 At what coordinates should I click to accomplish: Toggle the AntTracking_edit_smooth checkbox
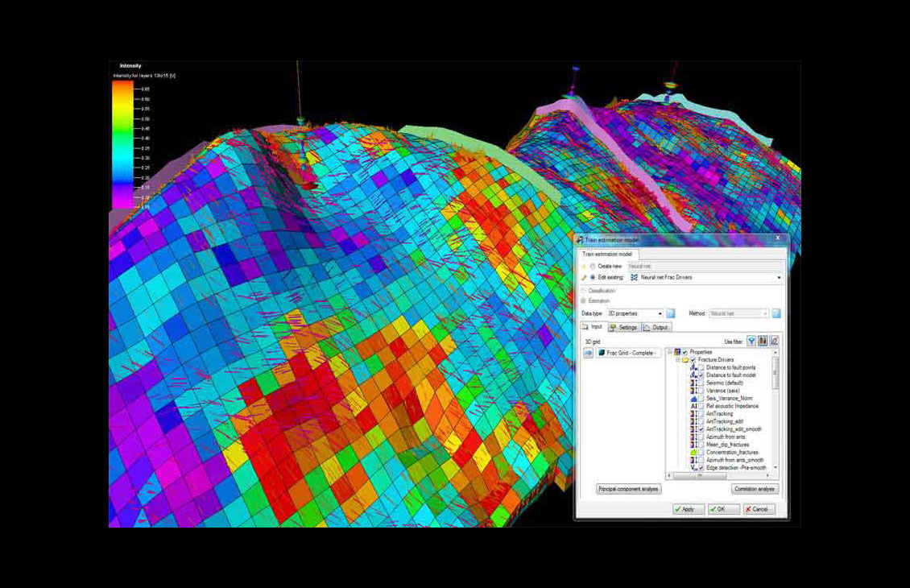[701, 429]
